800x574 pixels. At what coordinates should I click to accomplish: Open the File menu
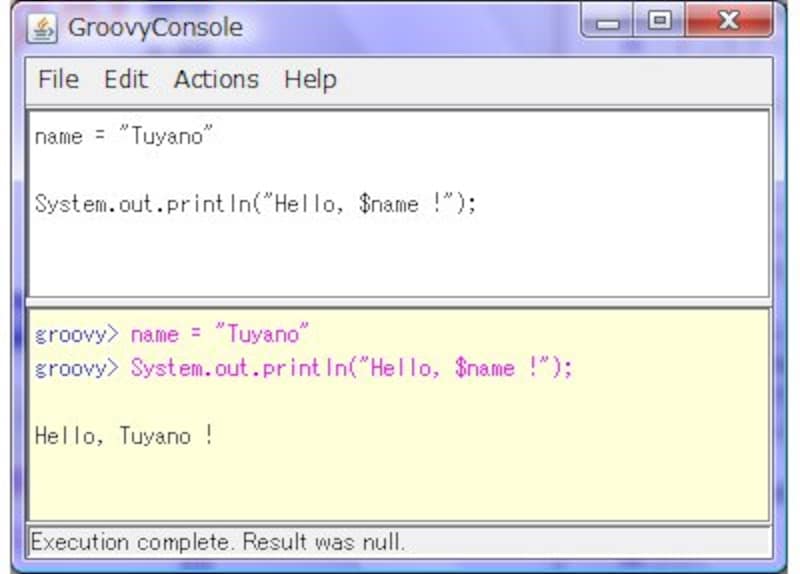59,80
